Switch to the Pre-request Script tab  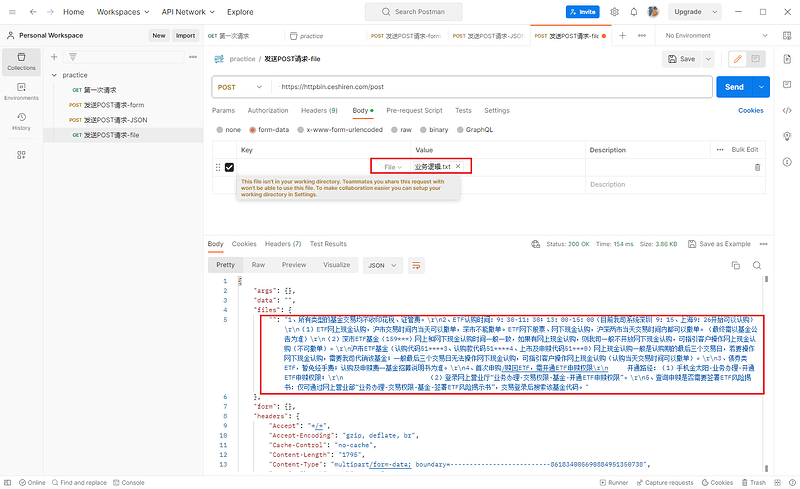pos(414,110)
